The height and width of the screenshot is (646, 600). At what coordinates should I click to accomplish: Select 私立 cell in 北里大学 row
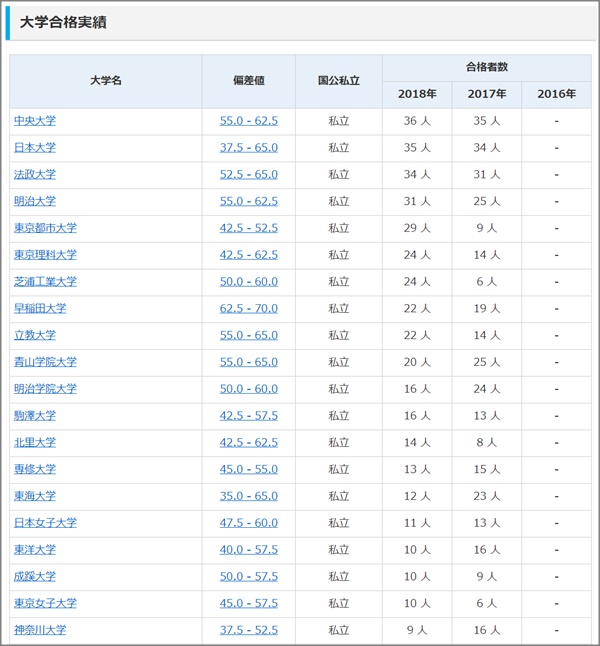click(339, 442)
